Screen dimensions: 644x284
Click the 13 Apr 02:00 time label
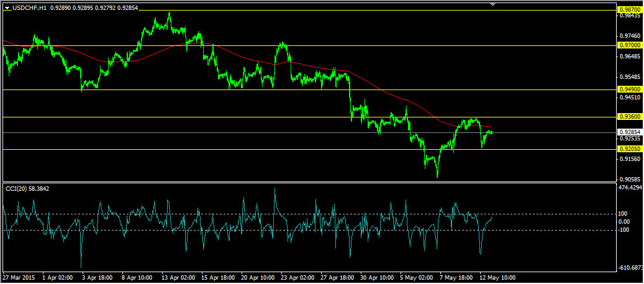[179, 277]
